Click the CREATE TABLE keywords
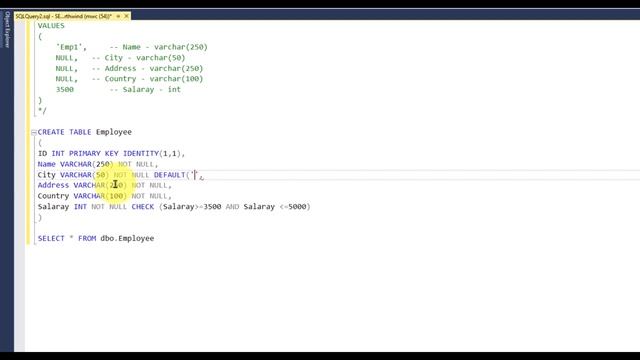 point(64,132)
